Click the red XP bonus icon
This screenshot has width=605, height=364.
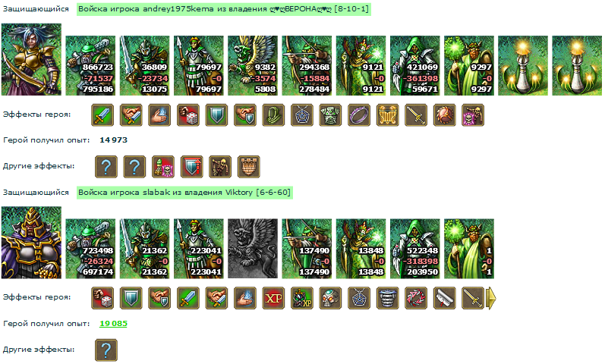coord(273,298)
